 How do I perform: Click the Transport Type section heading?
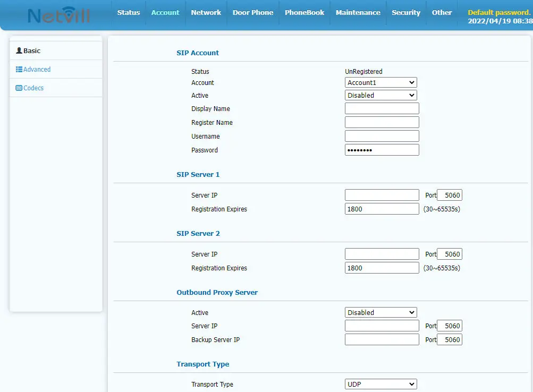[203, 364]
